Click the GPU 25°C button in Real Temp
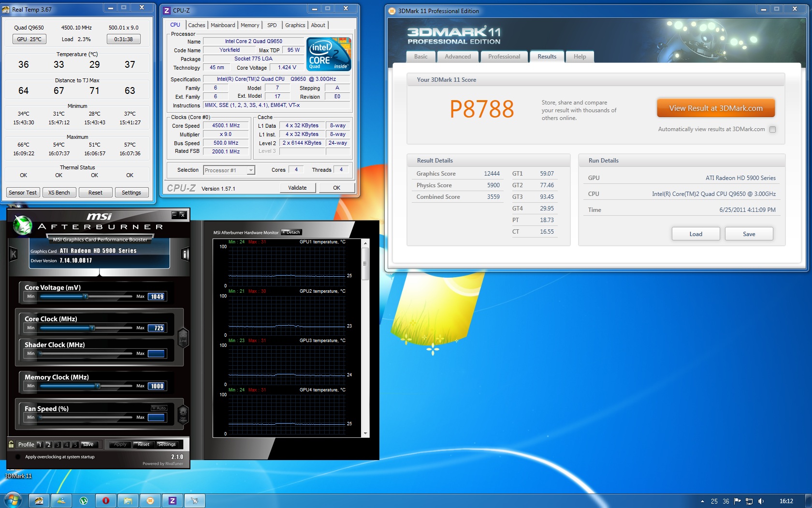Viewport: 812px width, 508px height. pyautogui.click(x=29, y=39)
